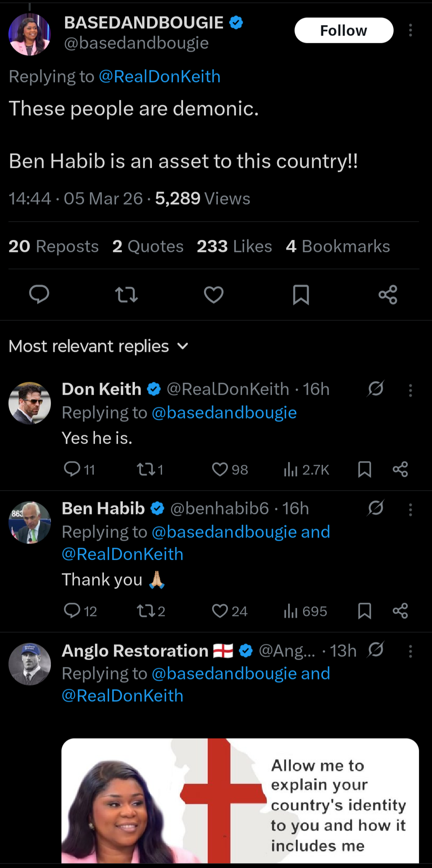432x868 pixels.
Task: Open the Anglo Restoration meme image
Action: coord(240,801)
